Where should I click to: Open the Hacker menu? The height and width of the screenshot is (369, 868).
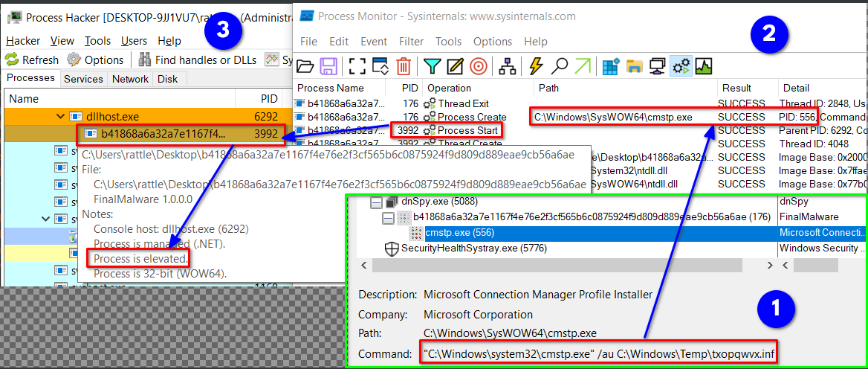coord(23,40)
